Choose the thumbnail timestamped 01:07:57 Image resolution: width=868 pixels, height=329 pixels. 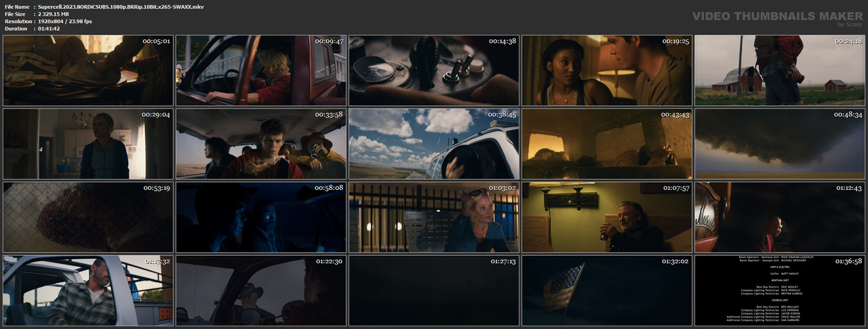[607, 217]
